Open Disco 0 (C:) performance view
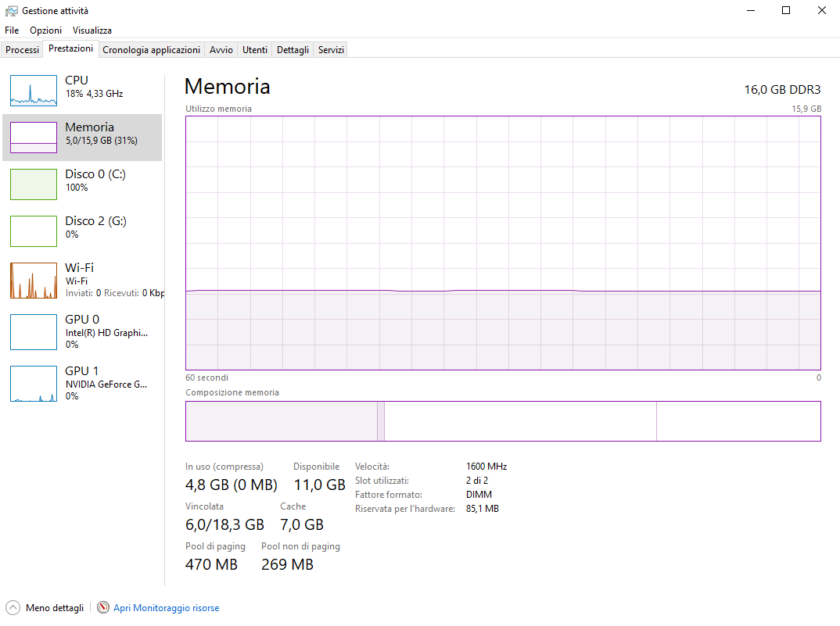 pyautogui.click(x=34, y=184)
